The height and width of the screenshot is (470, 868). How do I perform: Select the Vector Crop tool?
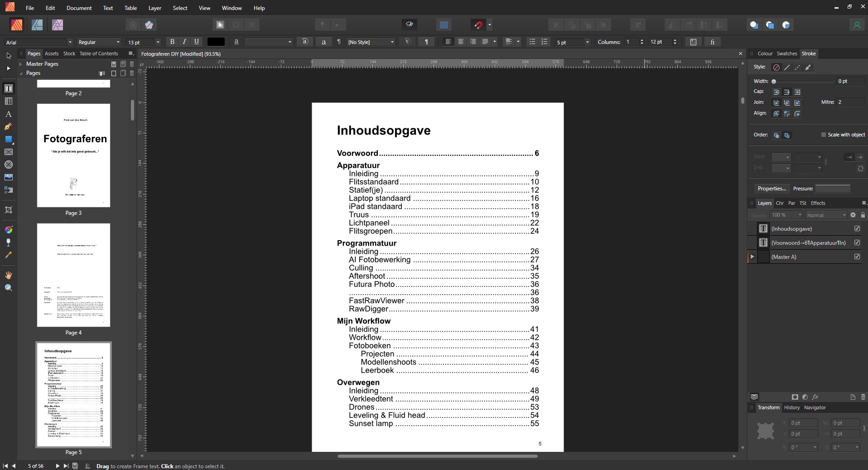[9, 210]
